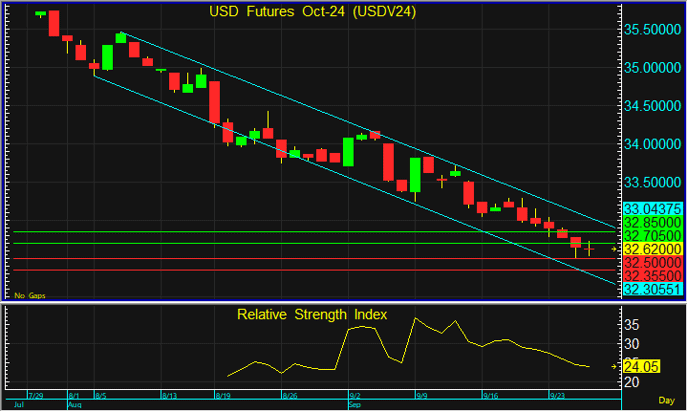
Task: Click the Relative Strength Index title
Action: [x=311, y=314]
